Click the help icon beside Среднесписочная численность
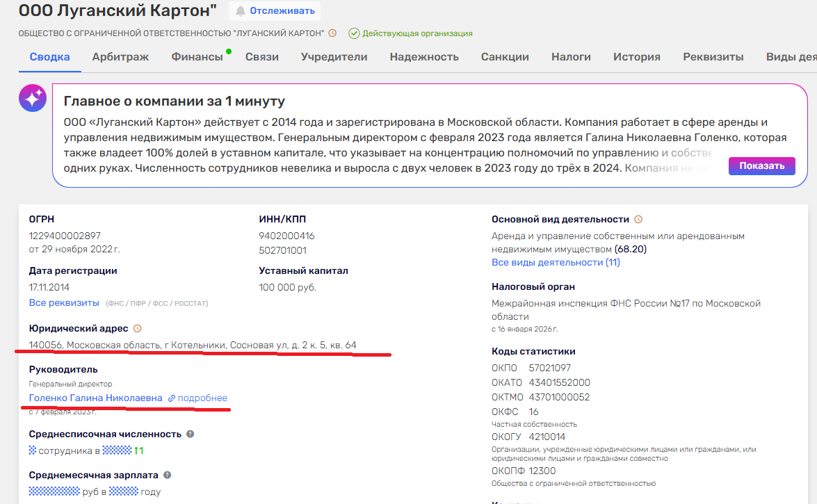This screenshot has height=504, width=817. point(191,434)
